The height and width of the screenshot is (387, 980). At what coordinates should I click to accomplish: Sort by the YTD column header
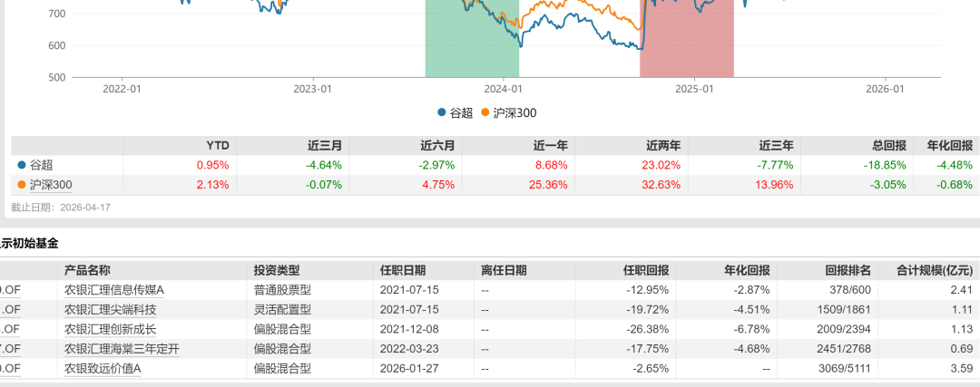pos(218,145)
